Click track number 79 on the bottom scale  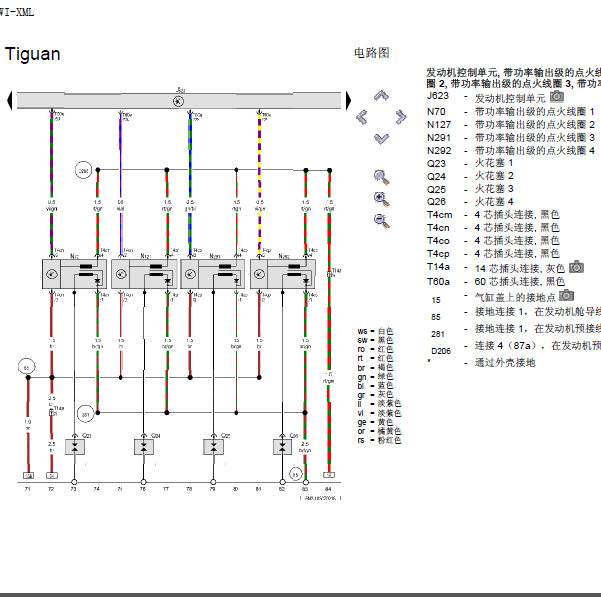pyautogui.click(x=212, y=489)
